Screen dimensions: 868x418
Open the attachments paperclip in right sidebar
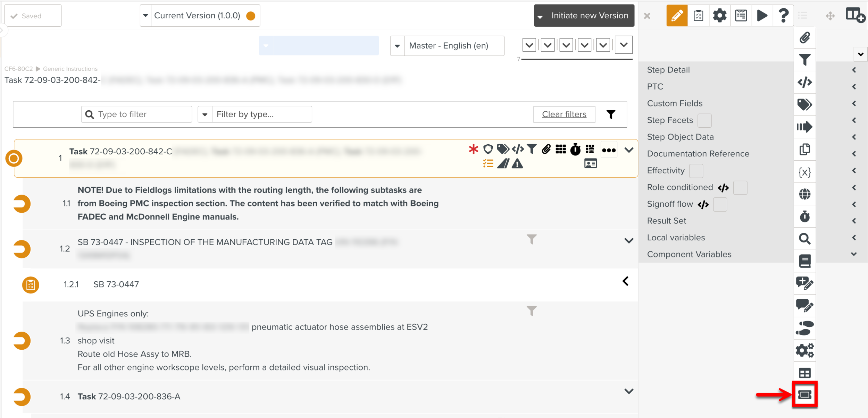click(804, 38)
